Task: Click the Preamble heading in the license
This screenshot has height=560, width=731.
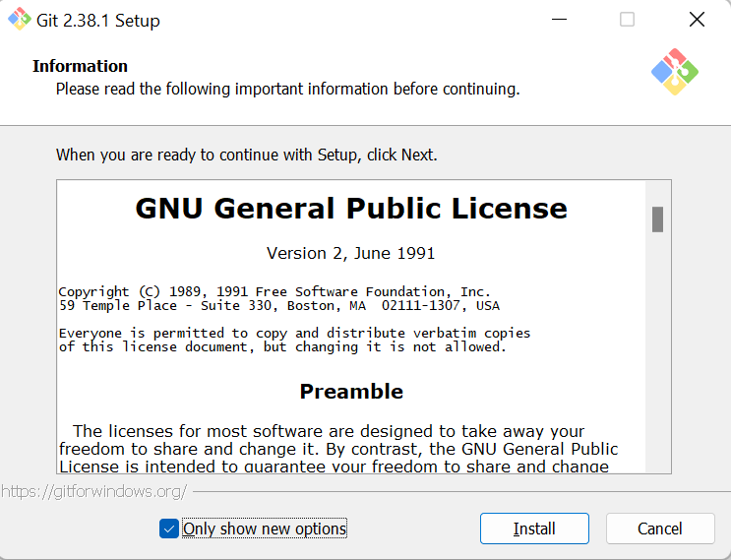Action: (351, 391)
